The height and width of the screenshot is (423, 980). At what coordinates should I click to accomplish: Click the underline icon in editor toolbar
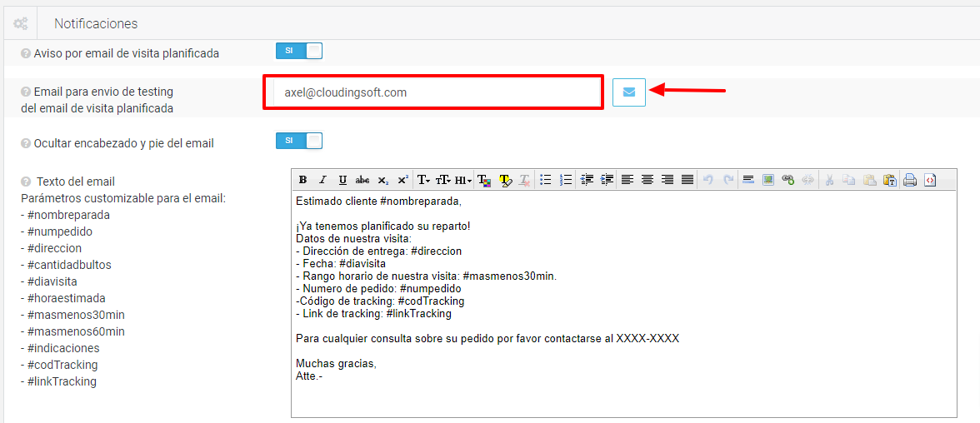pyautogui.click(x=342, y=180)
